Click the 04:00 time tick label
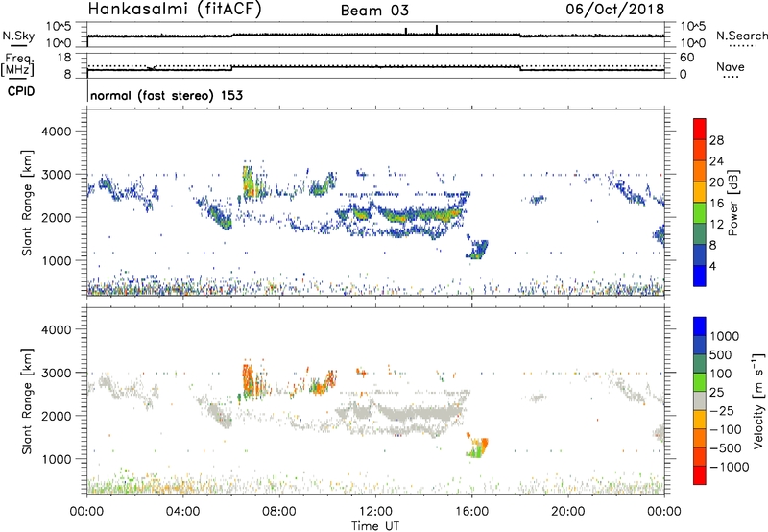 [x=182, y=512]
